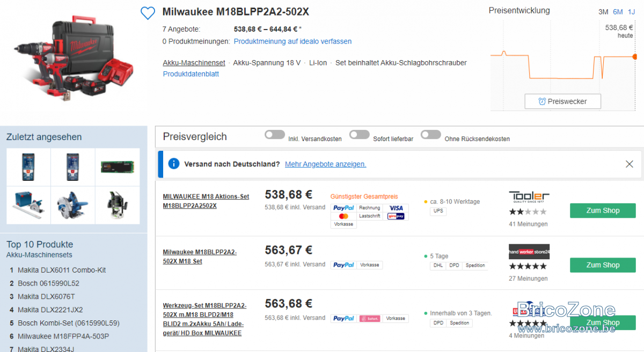Viewport: 644px width, 352px height.
Task: Select the 6M price history range
Action: click(x=618, y=12)
